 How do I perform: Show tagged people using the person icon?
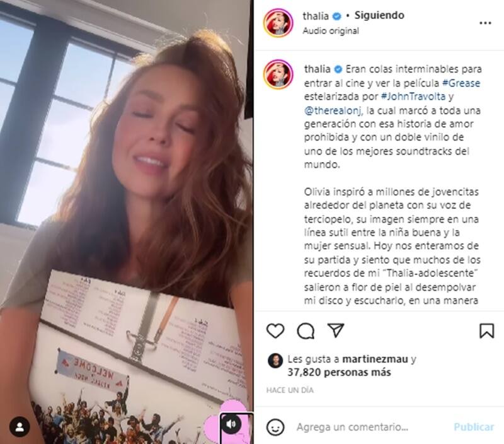tap(20, 427)
